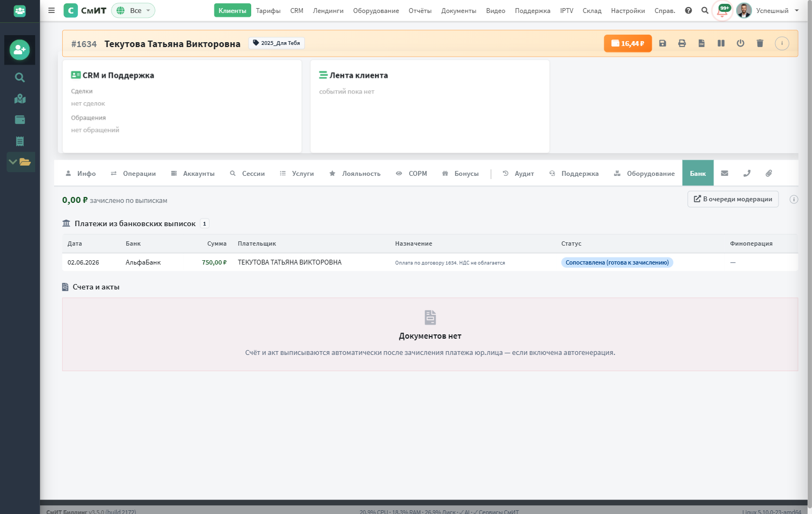Viewport: 812px width, 514px height.
Task: Open the Тарифы menu
Action: click(269, 10)
